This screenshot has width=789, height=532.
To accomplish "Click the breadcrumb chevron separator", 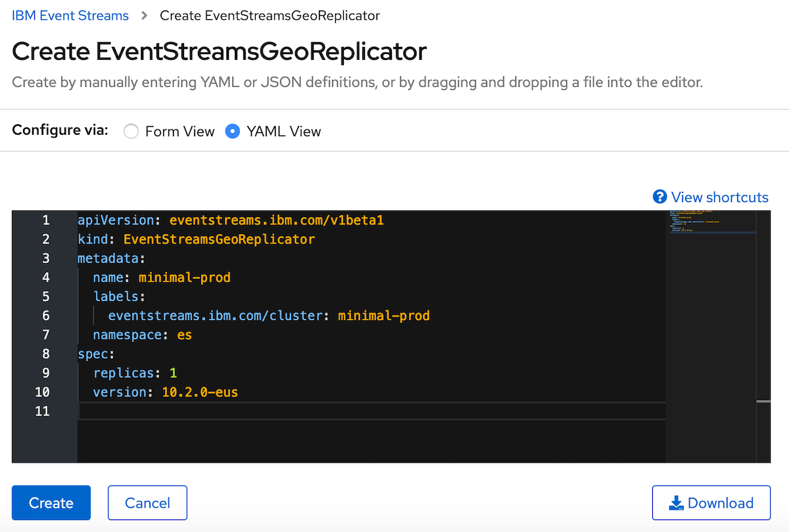I will [x=144, y=14].
